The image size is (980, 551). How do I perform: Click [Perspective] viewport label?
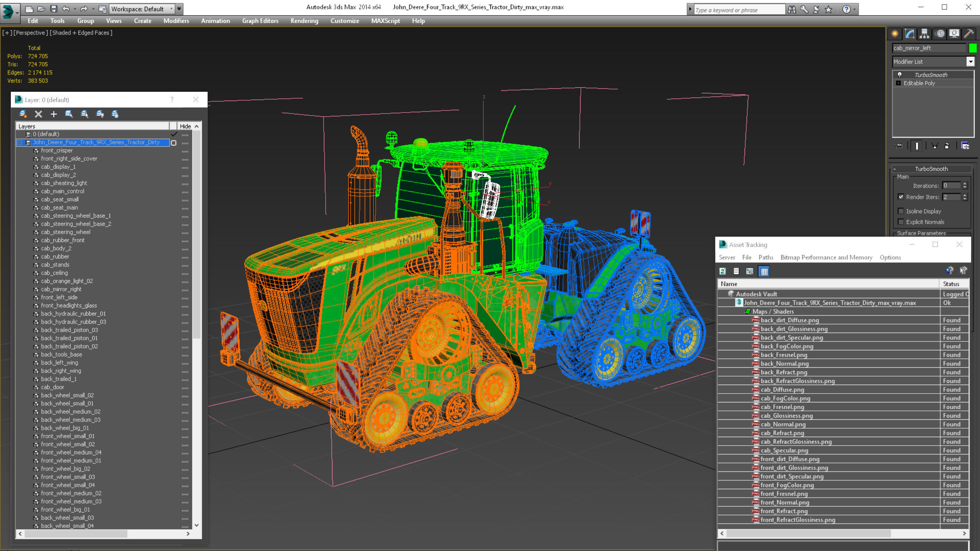(x=30, y=33)
